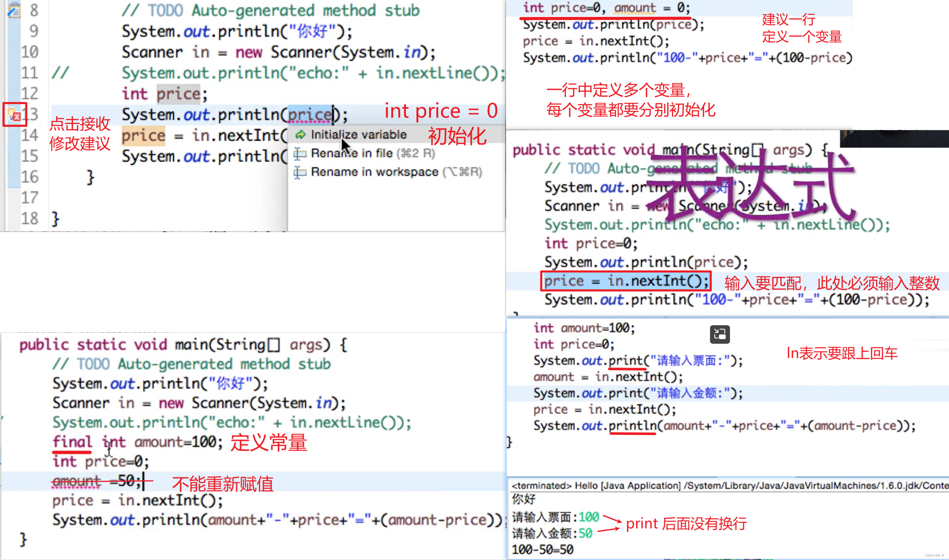Click the 'final int amount=100;' code line
949x560 pixels.
(x=138, y=442)
